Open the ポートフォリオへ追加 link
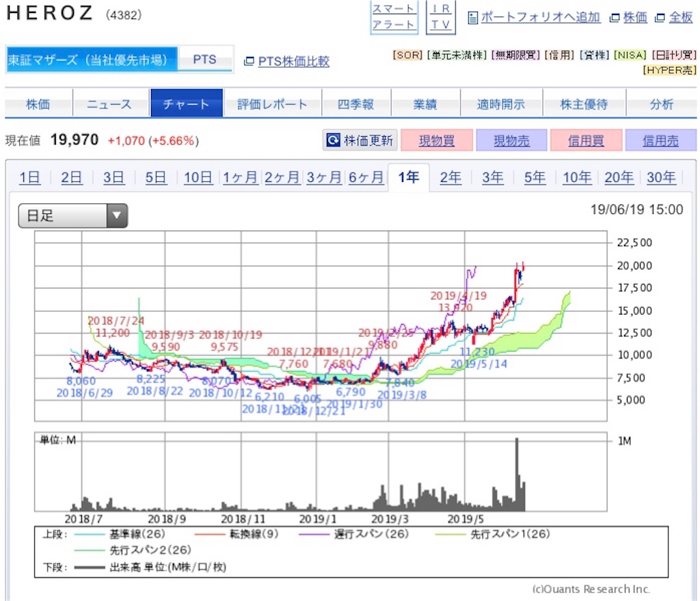The height and width of the screenshot is (601, 700). (x=540, y=17)
